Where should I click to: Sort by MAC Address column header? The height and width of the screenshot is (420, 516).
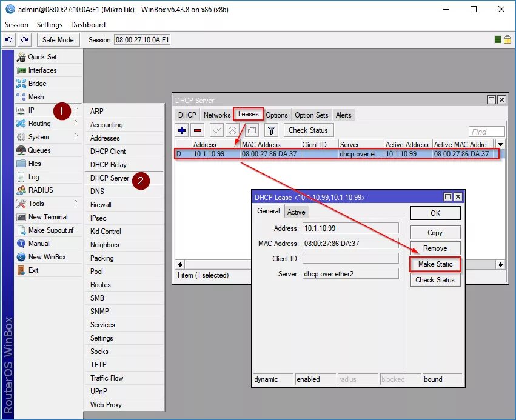270,144
